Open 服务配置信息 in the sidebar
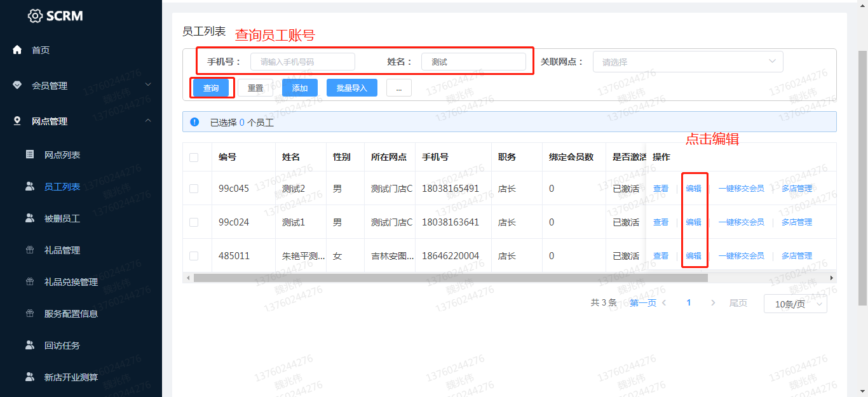 (x=71, y=313)
